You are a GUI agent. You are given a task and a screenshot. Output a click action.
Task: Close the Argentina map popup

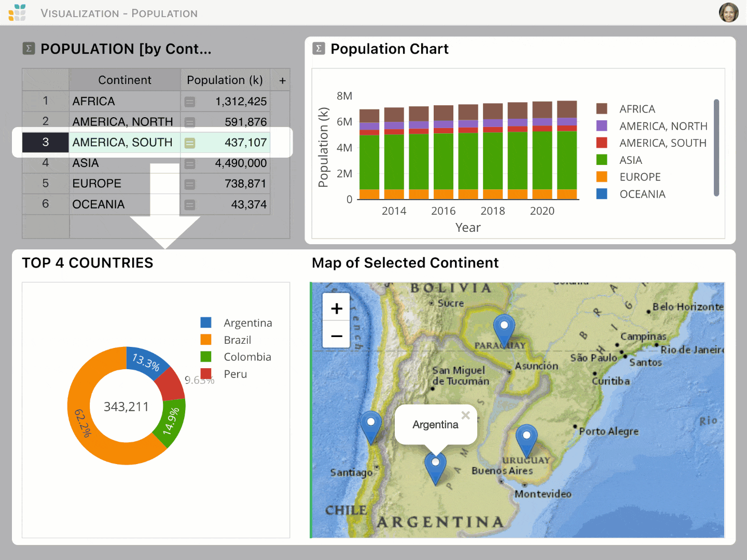point(465,415)
